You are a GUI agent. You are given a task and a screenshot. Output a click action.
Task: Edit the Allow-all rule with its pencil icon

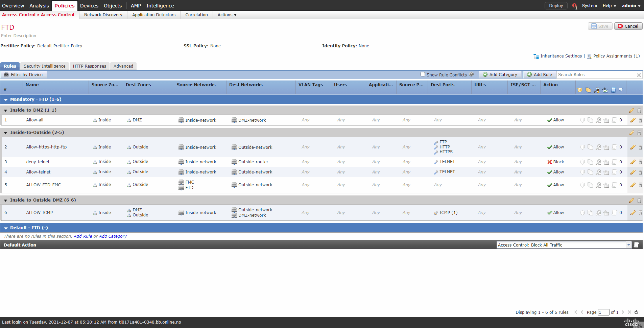click(x=633, y=120)
